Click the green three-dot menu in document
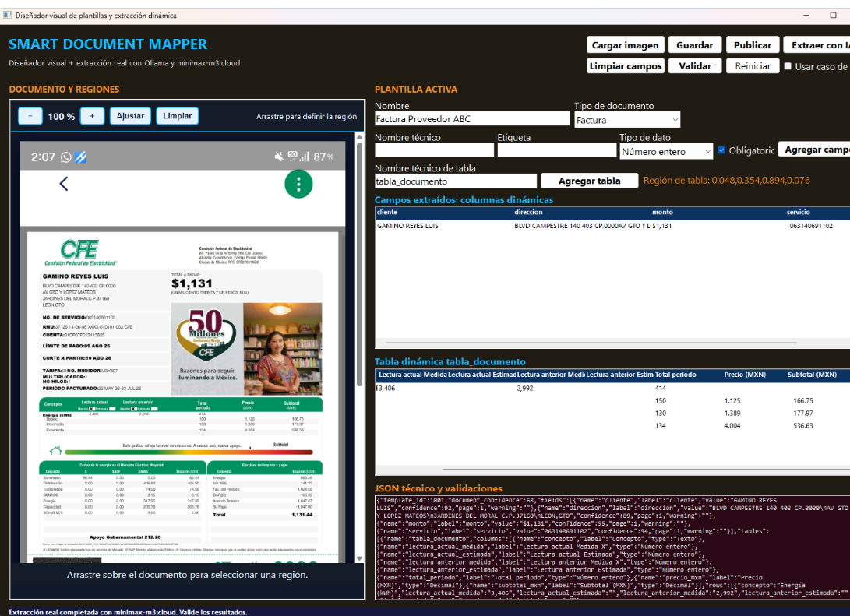This screenshot has width=850, height=616. coord(298,185)
